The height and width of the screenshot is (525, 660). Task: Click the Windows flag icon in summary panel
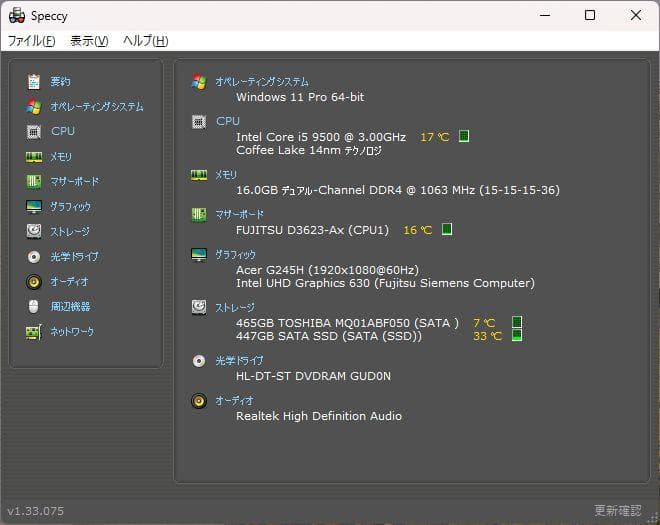(199, 82)
